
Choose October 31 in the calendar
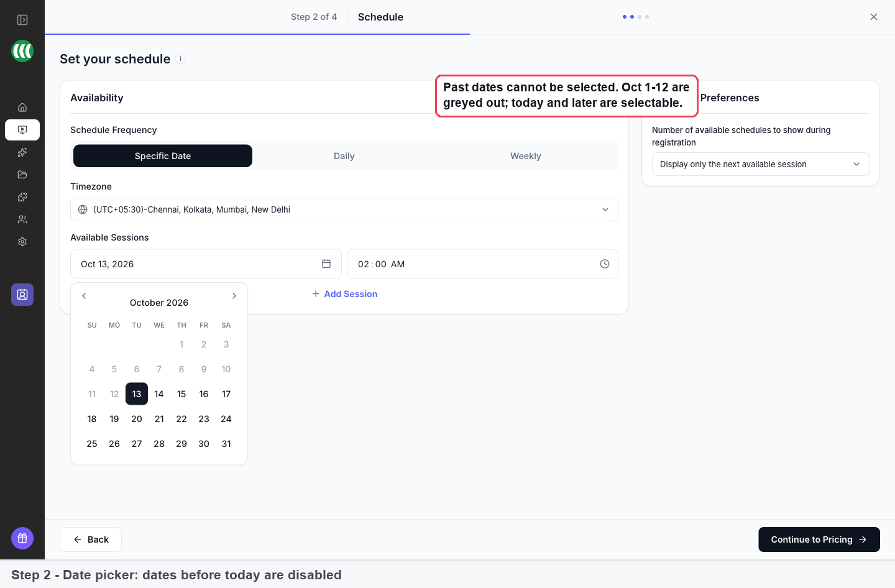coord(226,444)
